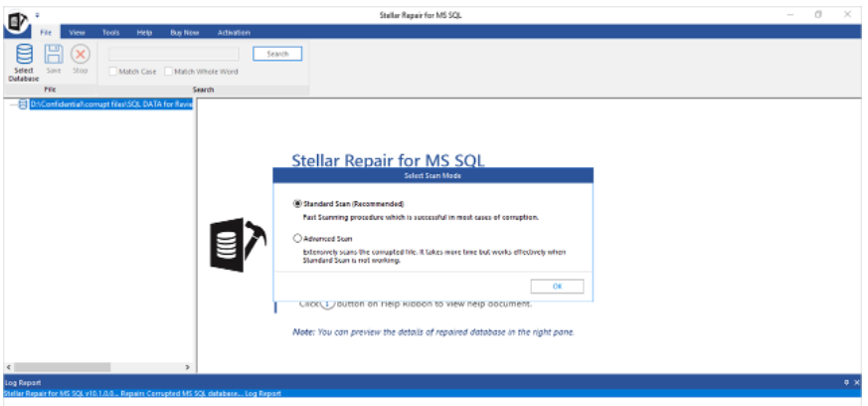Viewport: 868px width, 406px height.
Task: Click the left arrow of tree scrollbar
Action: point(9,367)
